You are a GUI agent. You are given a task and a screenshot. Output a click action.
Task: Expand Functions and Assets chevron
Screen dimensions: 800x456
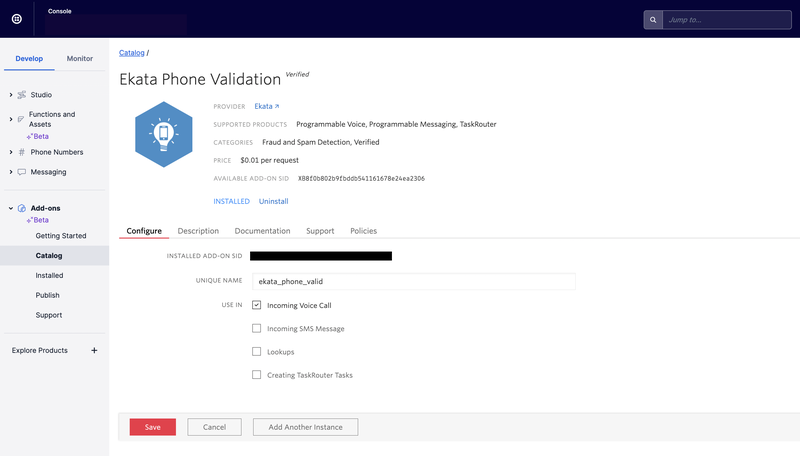point(11,119)
